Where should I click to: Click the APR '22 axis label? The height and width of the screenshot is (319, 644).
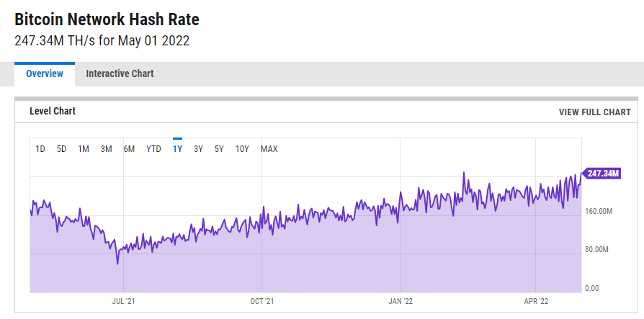click(536, 301)
